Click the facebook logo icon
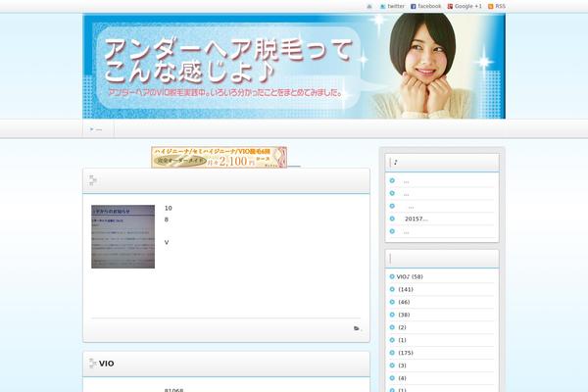 pyautogui.click(x=414, y=7)
